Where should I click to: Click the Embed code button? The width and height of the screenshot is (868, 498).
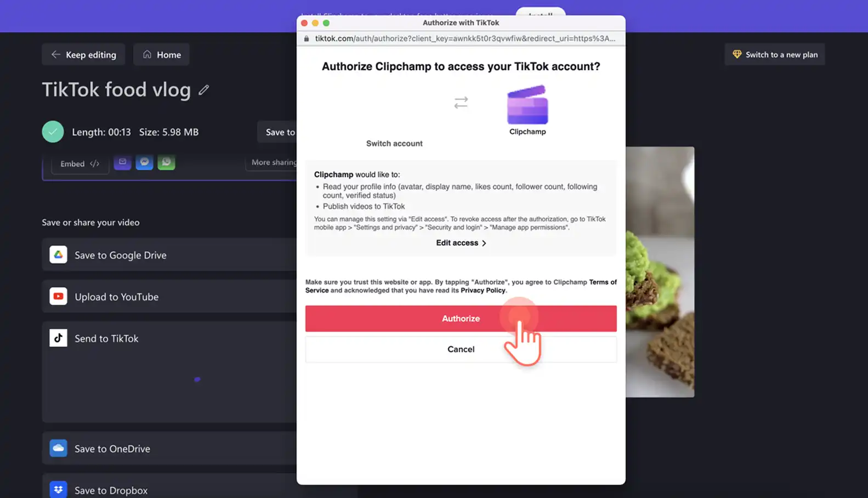80,163
